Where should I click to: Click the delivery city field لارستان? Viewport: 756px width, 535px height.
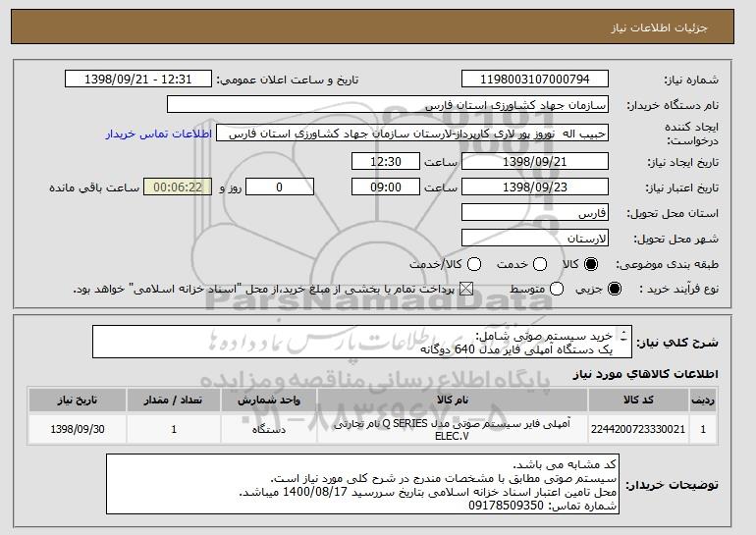click(x=535, y=239)
